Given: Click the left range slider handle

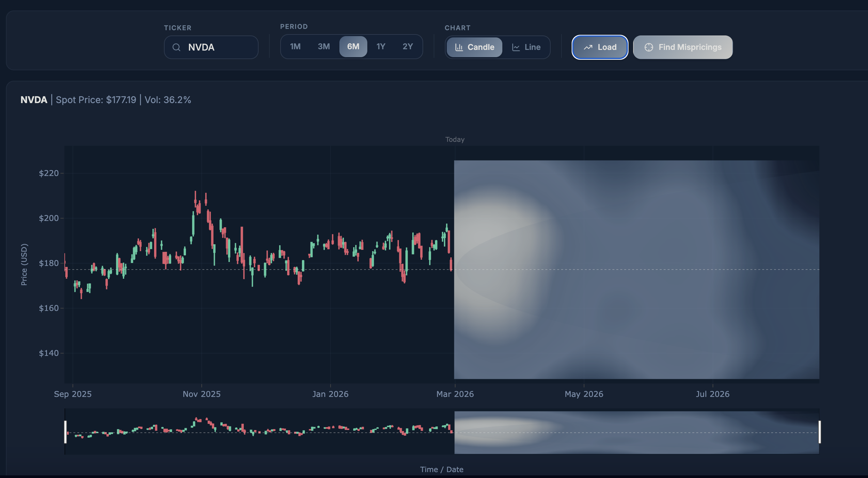Looking at the screenshot, I should pos(65,432).
